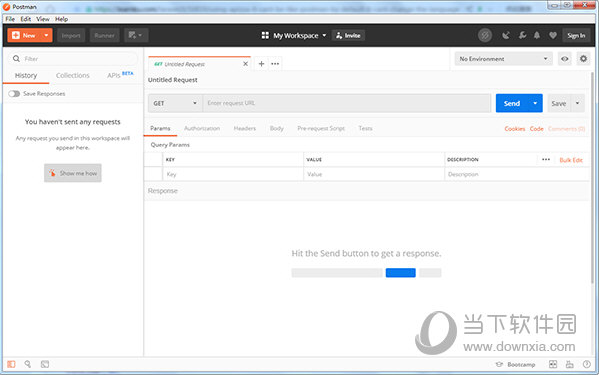Viewport: 599px width, 375px height.
Task: Select the Tests request tab
Action: tap(365, 128)
